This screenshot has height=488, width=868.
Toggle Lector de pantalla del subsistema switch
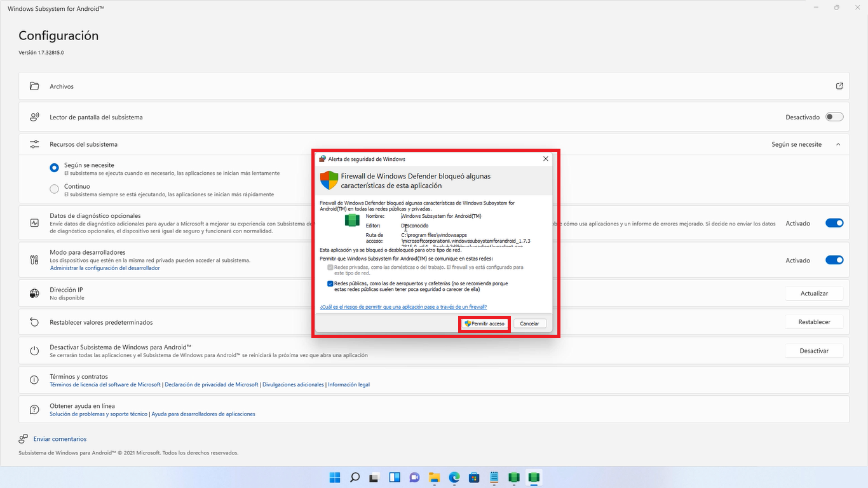point(834,117)
